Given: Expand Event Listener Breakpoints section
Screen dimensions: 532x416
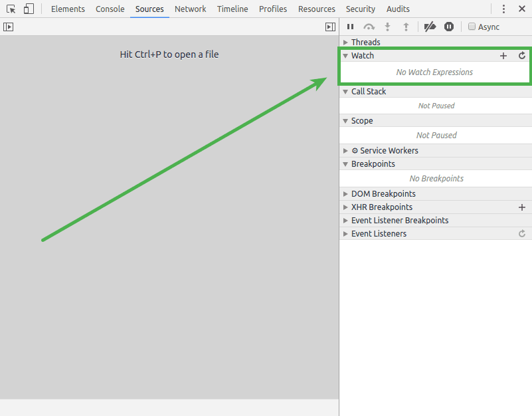Looking at the screenshot, I should point(345,220).
